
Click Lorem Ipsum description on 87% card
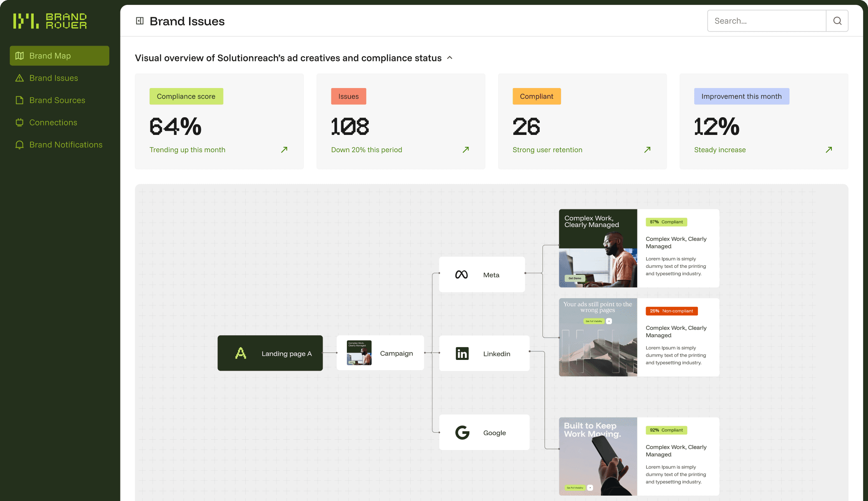(x=676, y=266)
